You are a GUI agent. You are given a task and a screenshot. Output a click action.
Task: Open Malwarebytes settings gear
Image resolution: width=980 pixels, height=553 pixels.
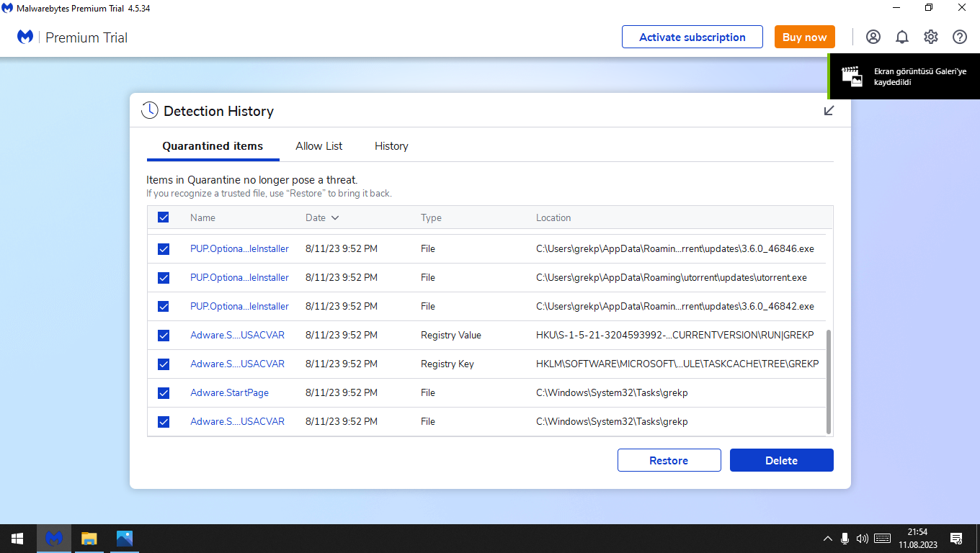tap(931, 37)
